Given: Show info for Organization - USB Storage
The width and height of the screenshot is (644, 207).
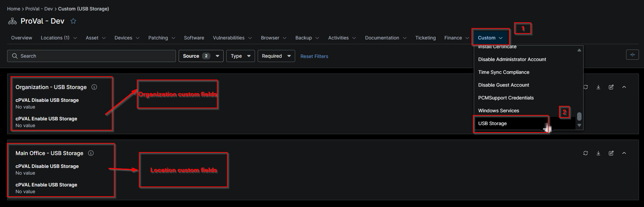Looking at the screenshot, I should 94,87.
